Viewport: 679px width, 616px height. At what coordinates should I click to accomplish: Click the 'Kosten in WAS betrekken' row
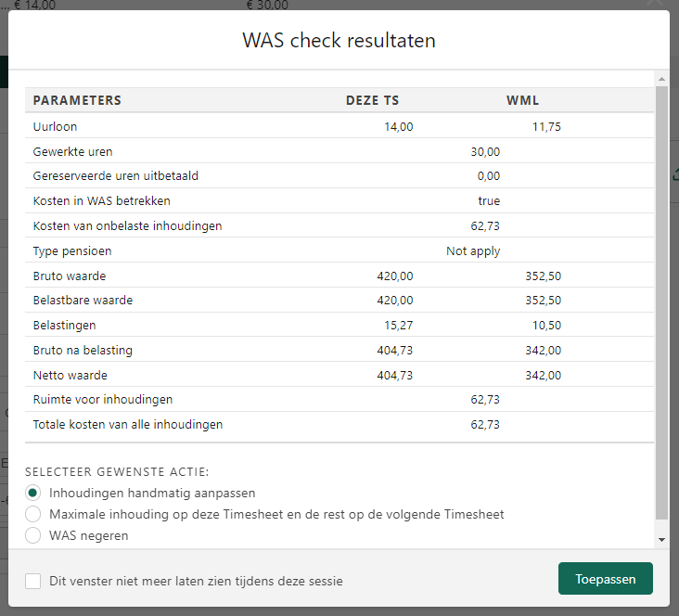(101, 201)
